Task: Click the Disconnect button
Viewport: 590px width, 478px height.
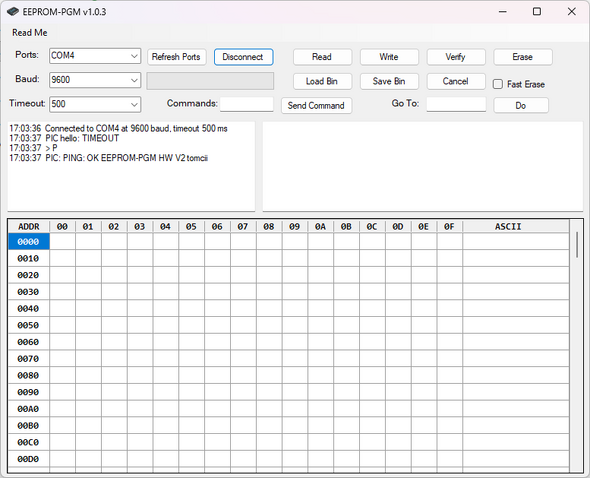Action: [x=243, y=57]
